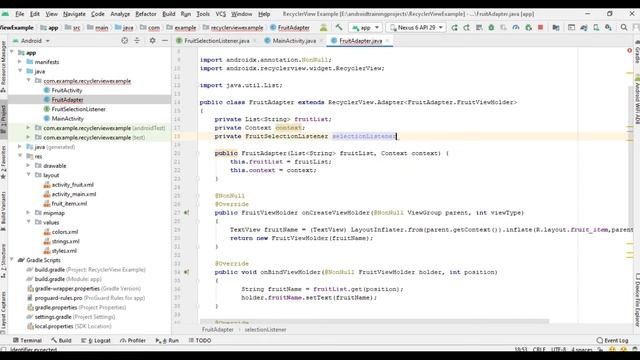640x360 pixels.
Task: Click the Profile app gauge icon
Action: [516, 27]
